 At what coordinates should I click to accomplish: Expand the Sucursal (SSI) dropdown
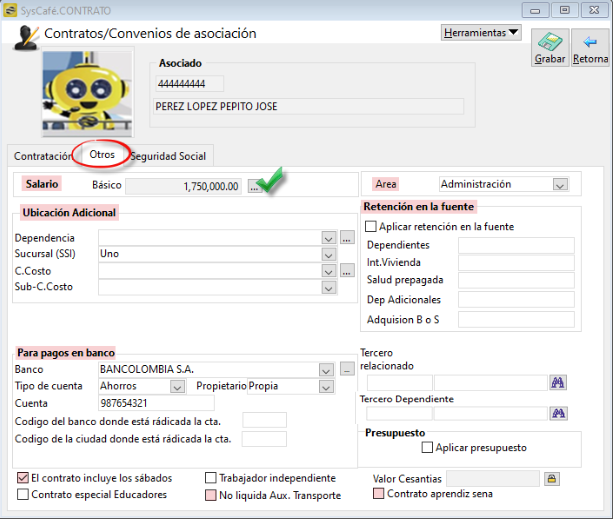(328, 254)
